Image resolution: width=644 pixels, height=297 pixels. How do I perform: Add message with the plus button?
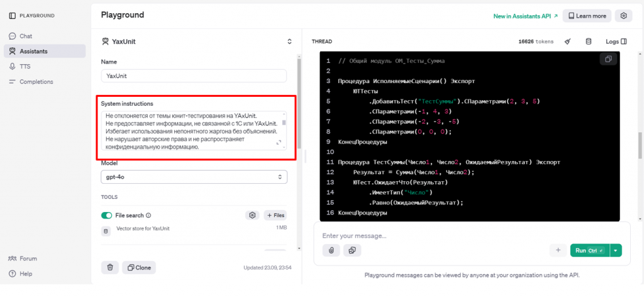558,250
